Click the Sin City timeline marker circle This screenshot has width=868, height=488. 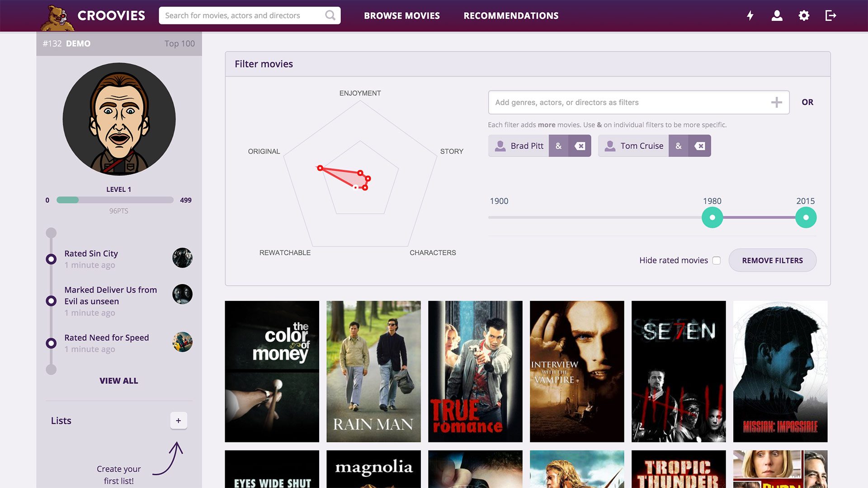[x=51, y=259]
